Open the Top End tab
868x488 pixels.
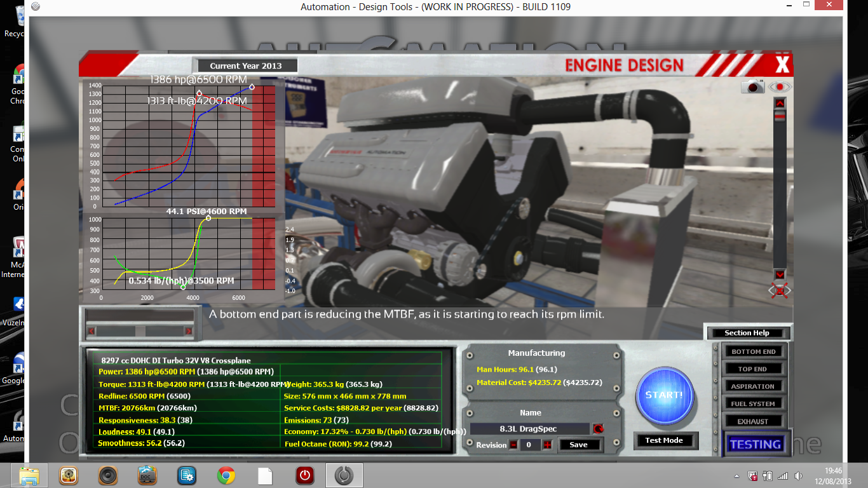tap(754, 369)
